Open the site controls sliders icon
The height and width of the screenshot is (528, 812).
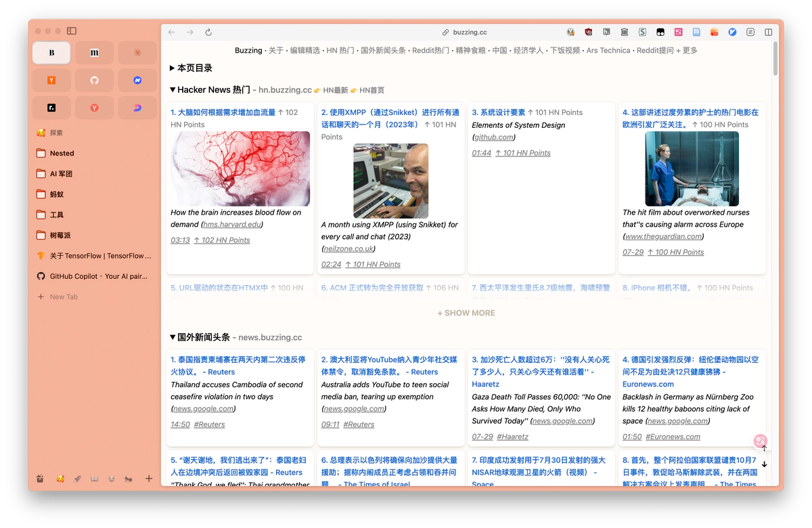[750, 32]
